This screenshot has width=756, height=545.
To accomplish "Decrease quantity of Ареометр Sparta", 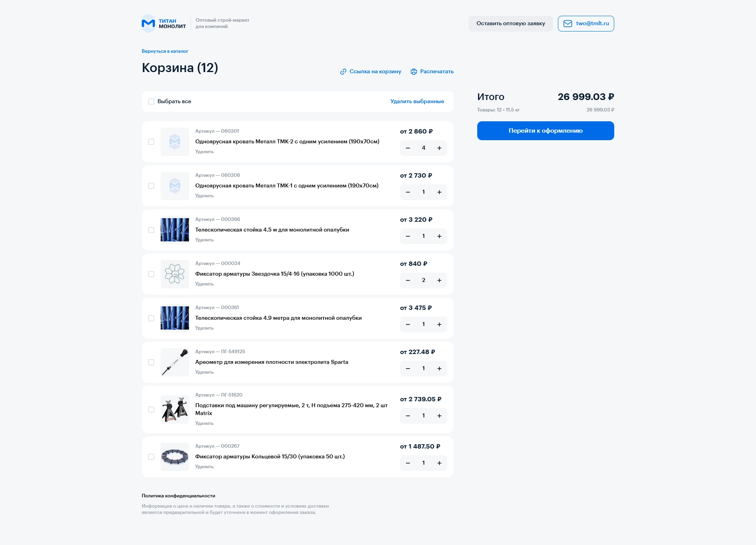I will tap(408, 369).
